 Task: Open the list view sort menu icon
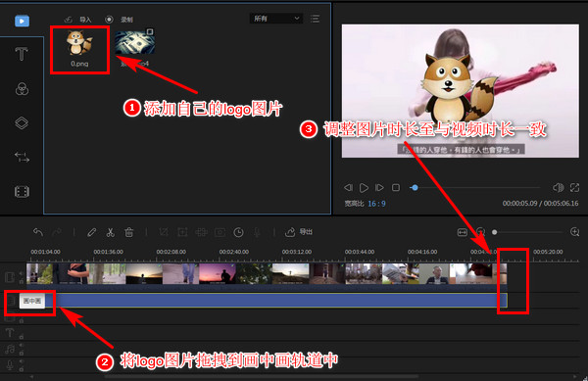(x=315, y=19)
